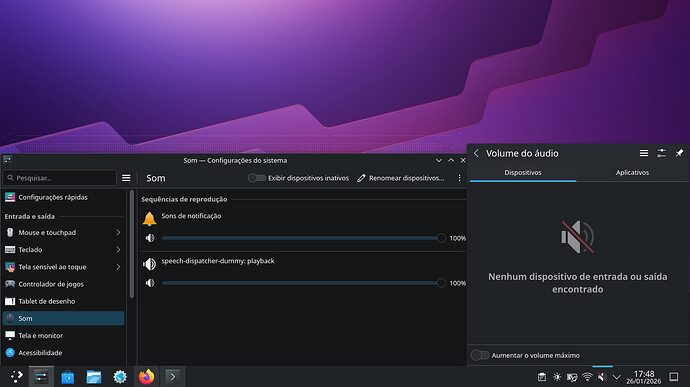This screenshot has height=387, width=690.
Task: Open Dolphin file manager from taskbar
Action: pos(94,377)
